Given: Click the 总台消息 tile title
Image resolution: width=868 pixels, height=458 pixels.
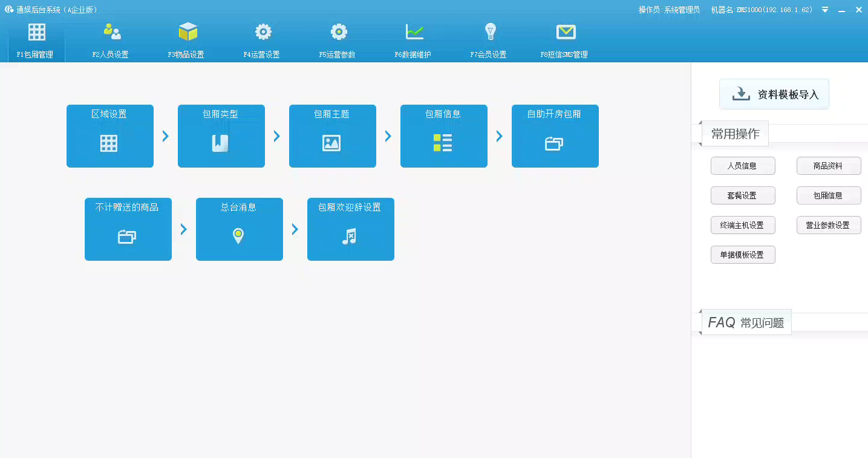Looking at the screenshot, I should [x=238, y=207].
